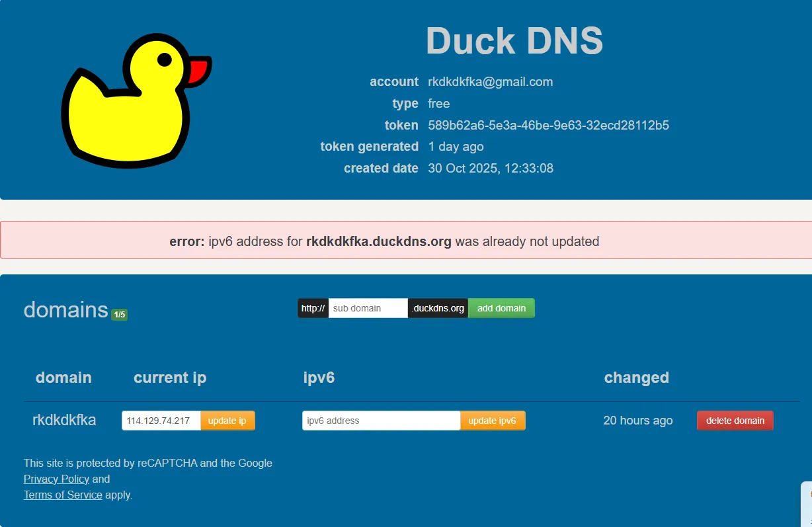
Task: Click the rkdkdkfka domain name in table
Action: coord(64,420)
